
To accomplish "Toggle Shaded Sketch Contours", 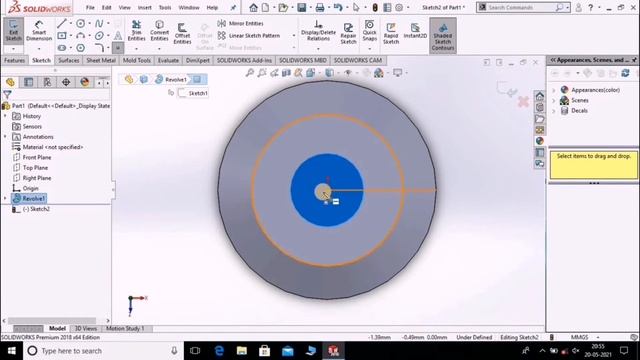I will (443, 36).
